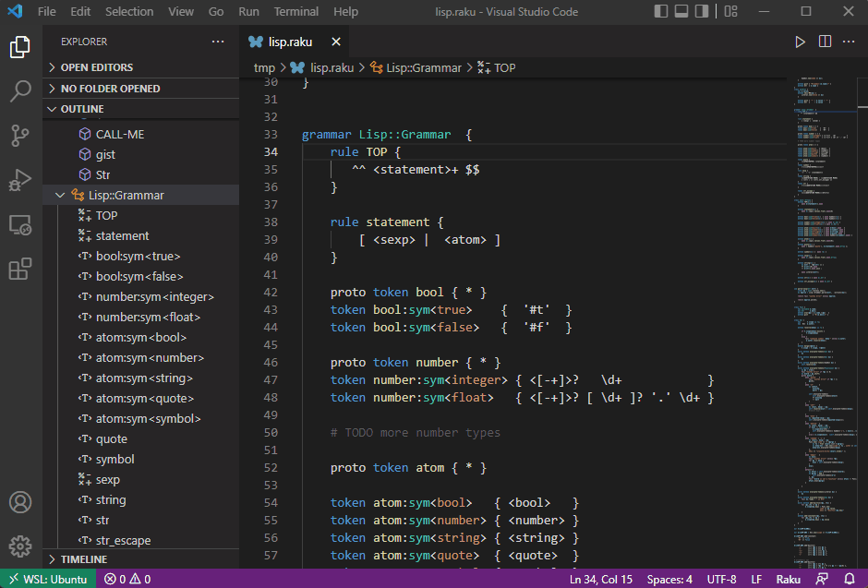Screen dimensions: 868x588
Task: Open the Extensions view icon
Action: point(20,270)
